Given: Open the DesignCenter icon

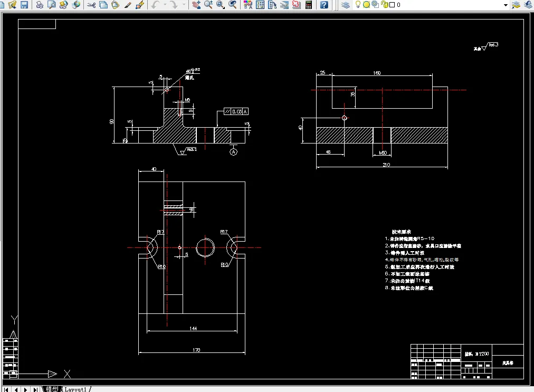Looking at the screenshot, I should 260,5.
